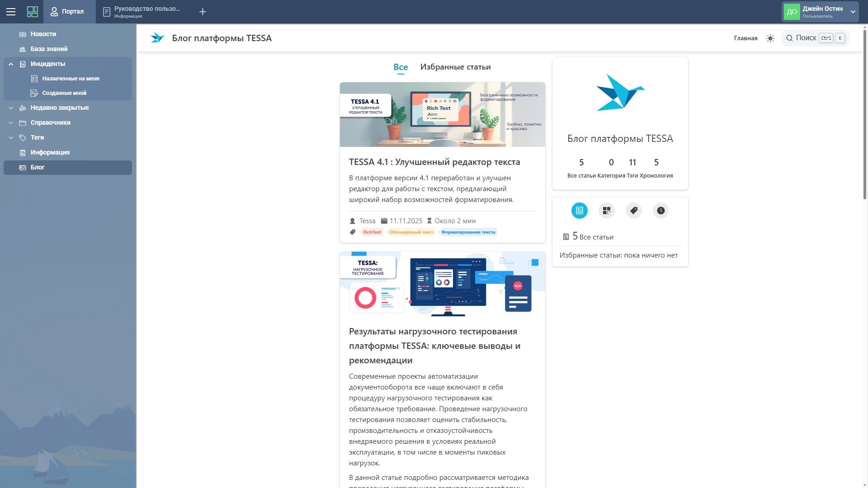Open article TESSA 4.1 Улучшенный редактор текста
Viewport: 868px width, 488px height.
tap(434, 162)
